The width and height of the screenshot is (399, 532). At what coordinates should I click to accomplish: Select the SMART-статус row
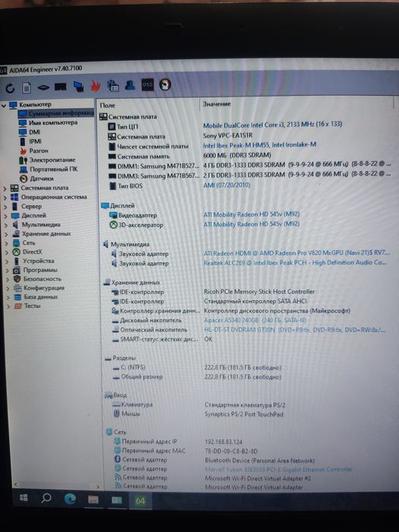(x=162, y=339)
